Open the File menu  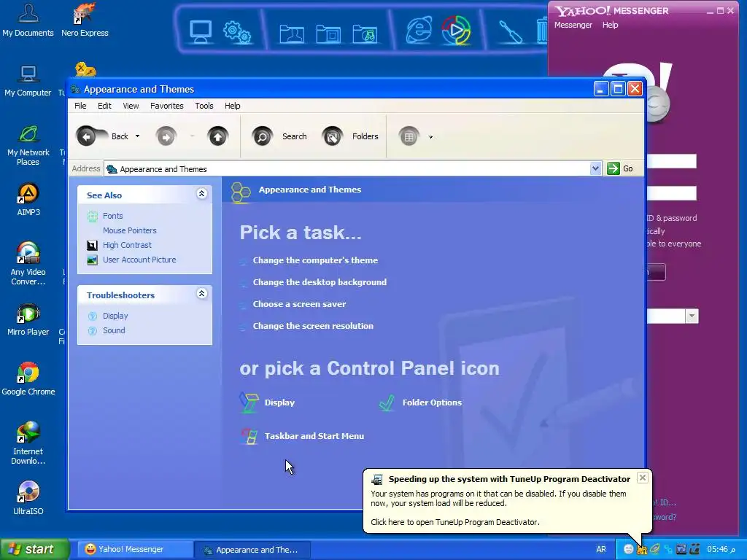[x=80, y=106]
